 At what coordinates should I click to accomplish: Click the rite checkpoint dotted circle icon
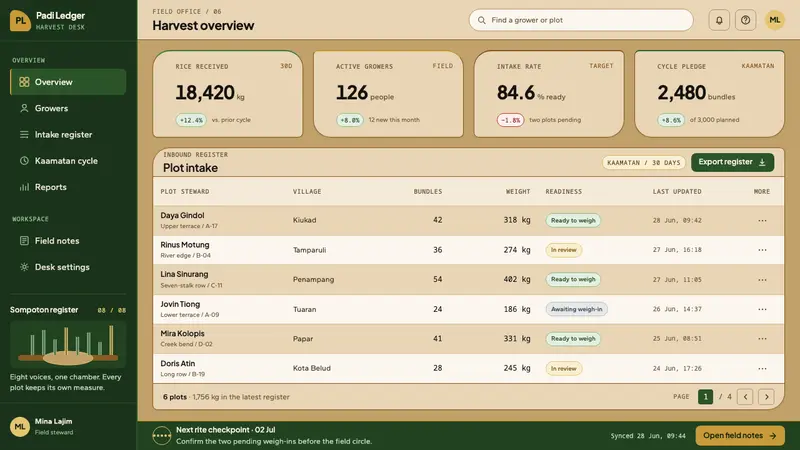162,436
